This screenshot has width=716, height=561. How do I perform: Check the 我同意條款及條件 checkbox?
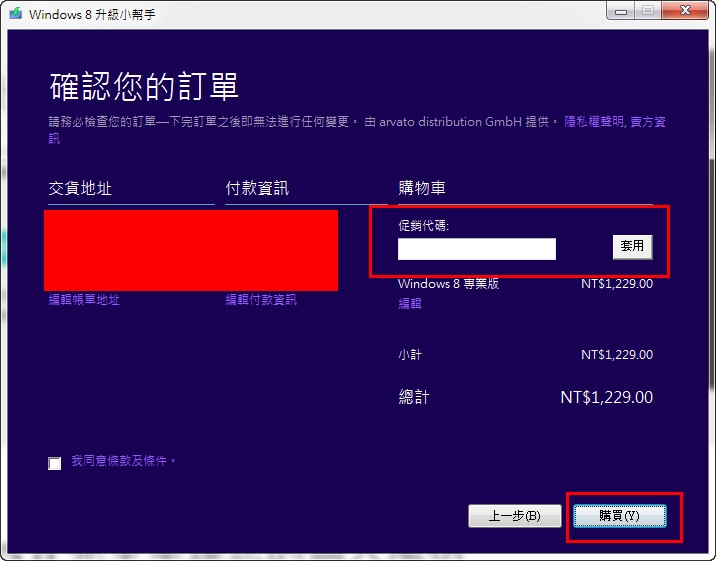click(54, 463)
